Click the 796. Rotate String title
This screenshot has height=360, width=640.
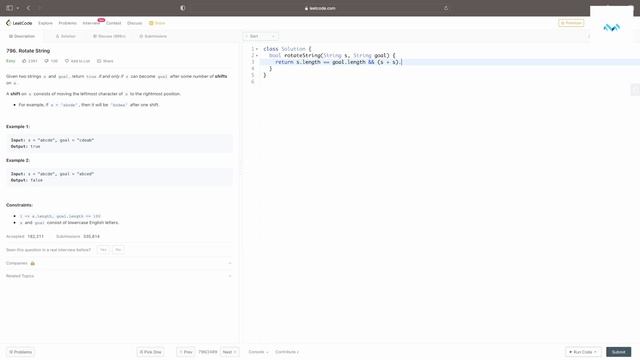[x=28, y=51]
